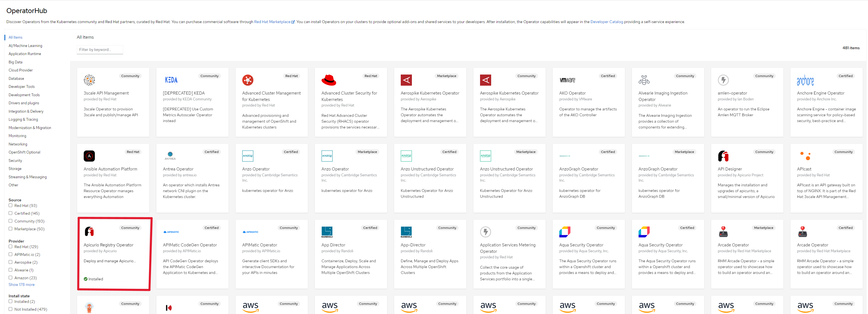The width and height of the screenshot is (868, 314).
Task: Click the 3scale API Management logo icon
Action: tap(89, 80)
